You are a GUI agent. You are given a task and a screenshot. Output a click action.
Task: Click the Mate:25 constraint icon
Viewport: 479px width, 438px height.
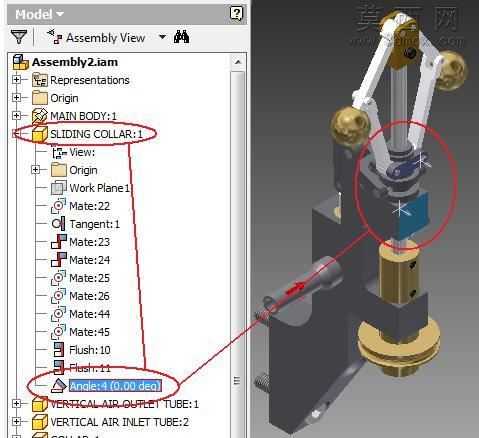(59, 278)
